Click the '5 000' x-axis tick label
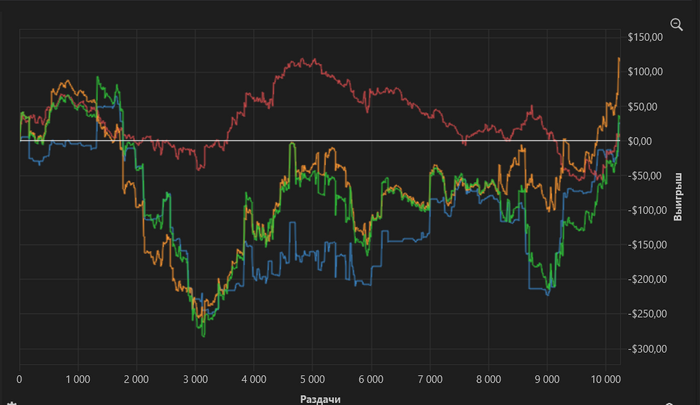Image resolution: width=700 pixels, height=405 pixels. coord(312,379)
